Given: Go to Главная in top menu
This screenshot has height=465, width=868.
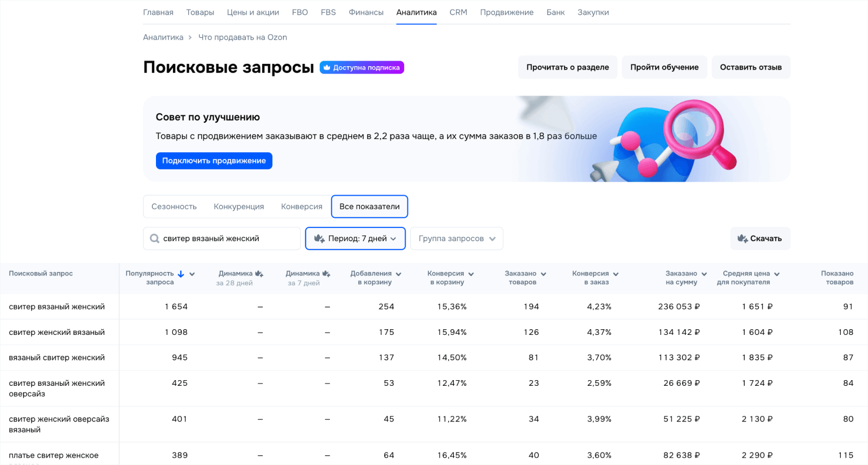Looking at the screenshot, I should [158, 12].
